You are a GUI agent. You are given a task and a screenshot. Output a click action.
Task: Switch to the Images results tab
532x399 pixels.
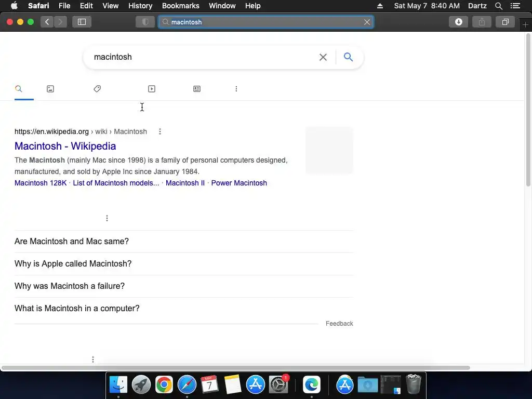50,89
